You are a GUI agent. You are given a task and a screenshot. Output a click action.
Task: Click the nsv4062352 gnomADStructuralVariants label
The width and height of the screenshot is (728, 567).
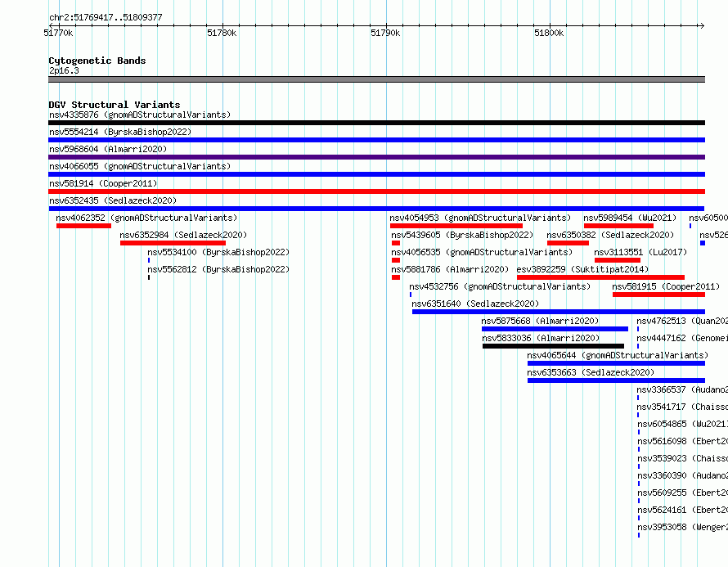point(146,218)
